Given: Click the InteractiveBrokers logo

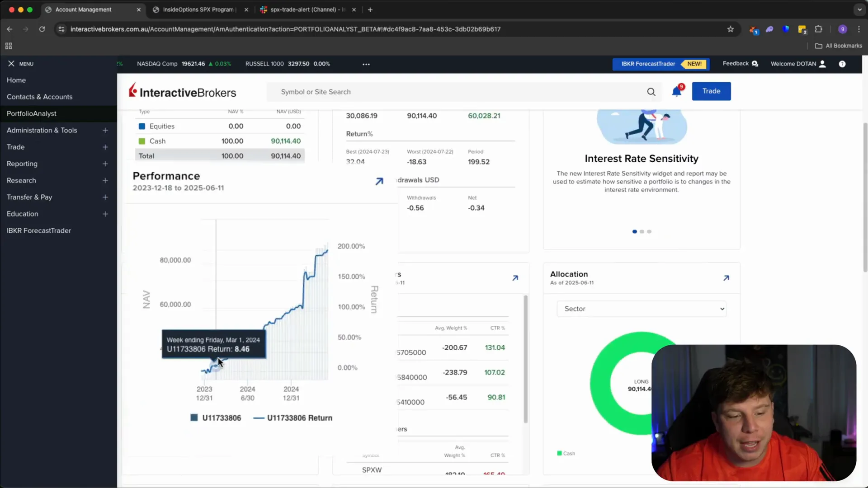Looking at the screenshot, I should point(183,92).
